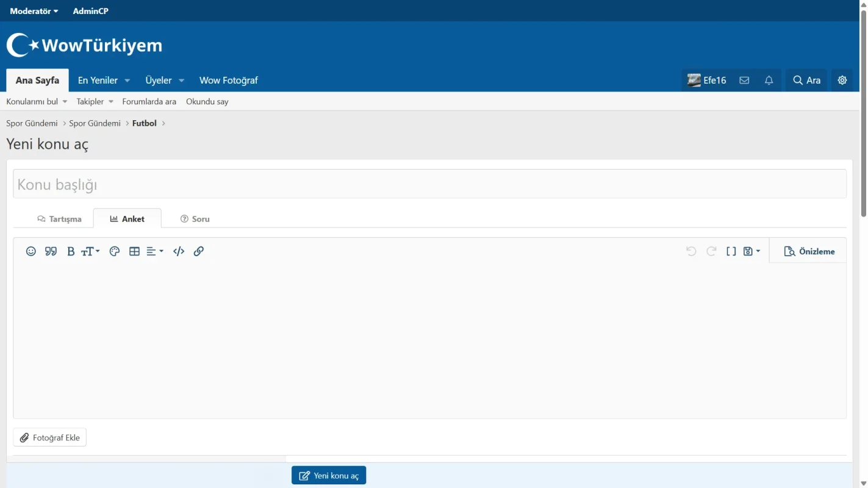868x488 pixels.
Task: Switch to the Tartışma tab
Action: pyautogui.click(x=59, y=219)
